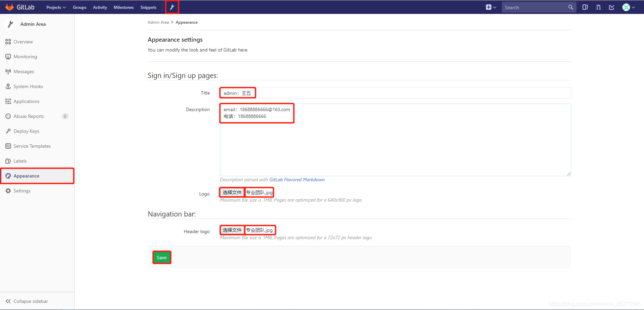Click the Save button
The image size is (644, 310).
162,257
